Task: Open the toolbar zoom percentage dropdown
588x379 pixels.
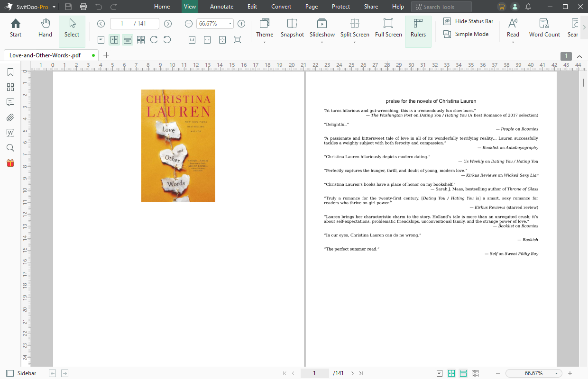Action: click(230, 24)
